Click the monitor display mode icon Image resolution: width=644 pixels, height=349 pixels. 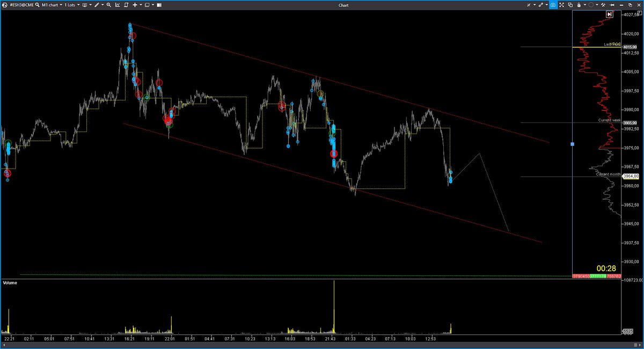tap(85, 5)
